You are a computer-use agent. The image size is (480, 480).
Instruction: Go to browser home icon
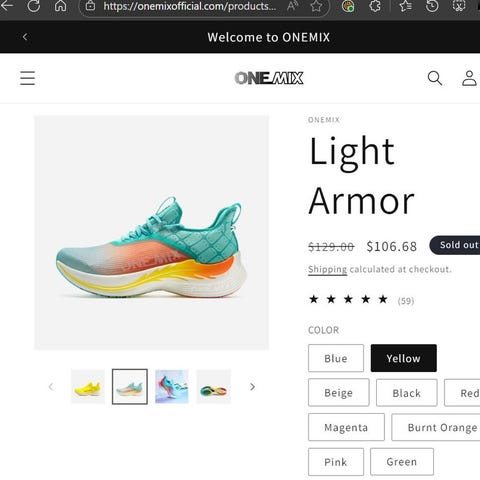(x=60, y=6)
